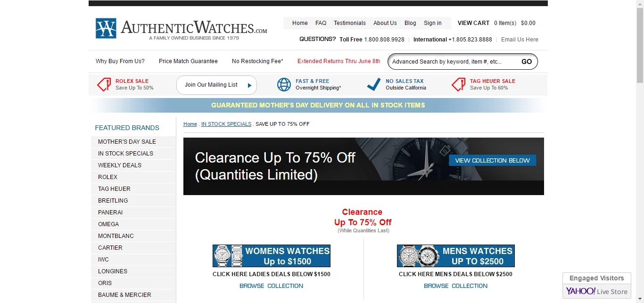The height and width of the screenshot is (303, 644).
Task: Click the GO search button
Action: pyautogui.click(x=527, y=62)
